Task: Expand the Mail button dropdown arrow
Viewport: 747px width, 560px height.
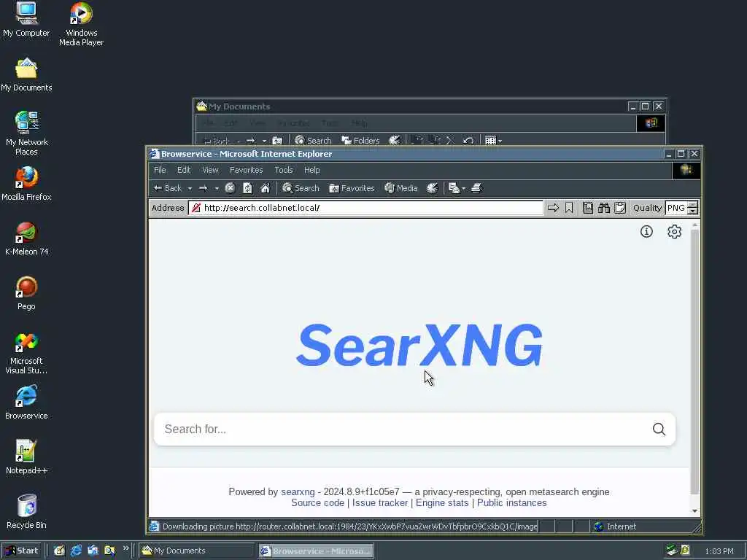Action: click(x=463, y=189)
